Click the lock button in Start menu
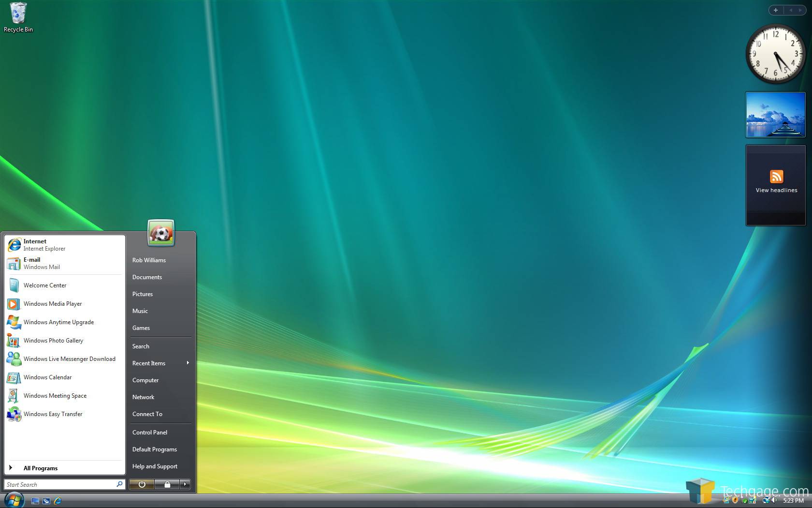Image resolution: width=812 pixels, height=508 pixels. pos(167,484)
